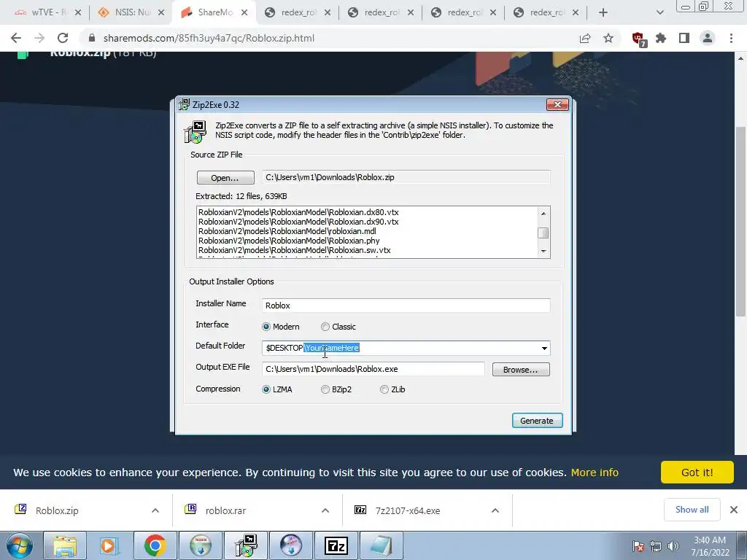Screen dimensions: 747x560
Task: Click the Robloxian.sw.vtx list entry
Action: point(295,251)
